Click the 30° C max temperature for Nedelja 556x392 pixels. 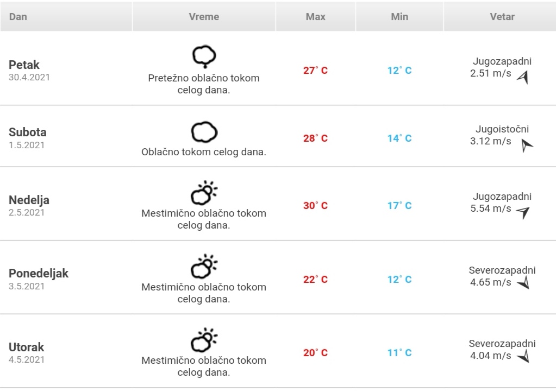point(316,206)
